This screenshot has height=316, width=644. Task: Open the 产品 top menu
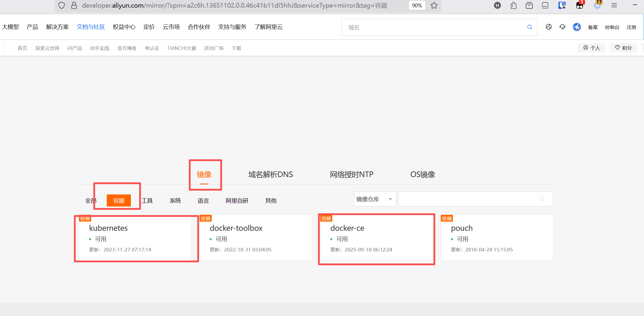click(x=32, y=27)
